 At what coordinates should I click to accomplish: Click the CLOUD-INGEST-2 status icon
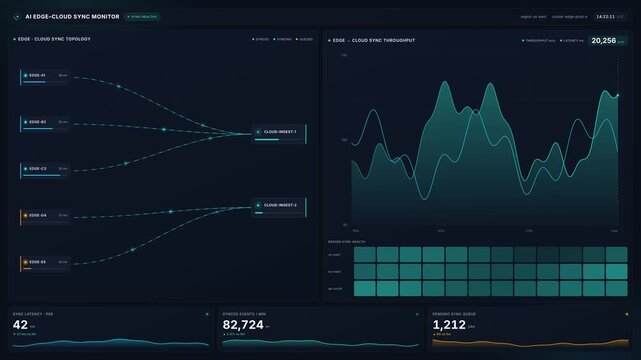[258, 205]
